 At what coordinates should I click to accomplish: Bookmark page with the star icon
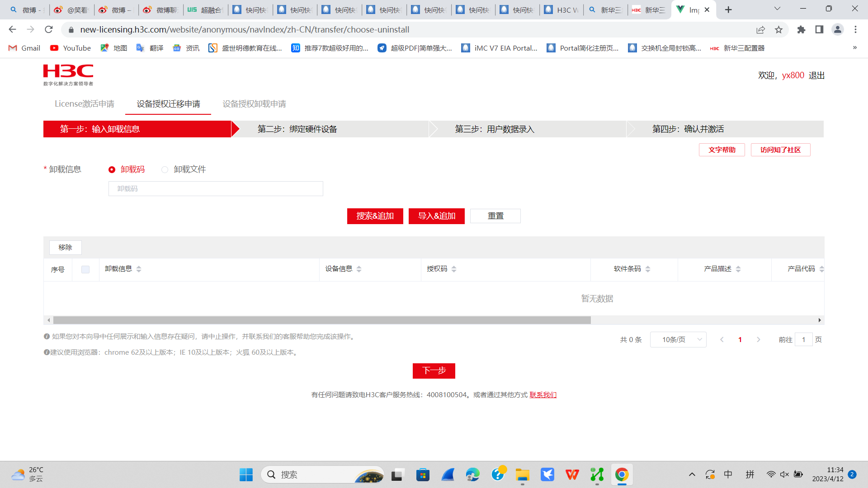pos(778,29)
